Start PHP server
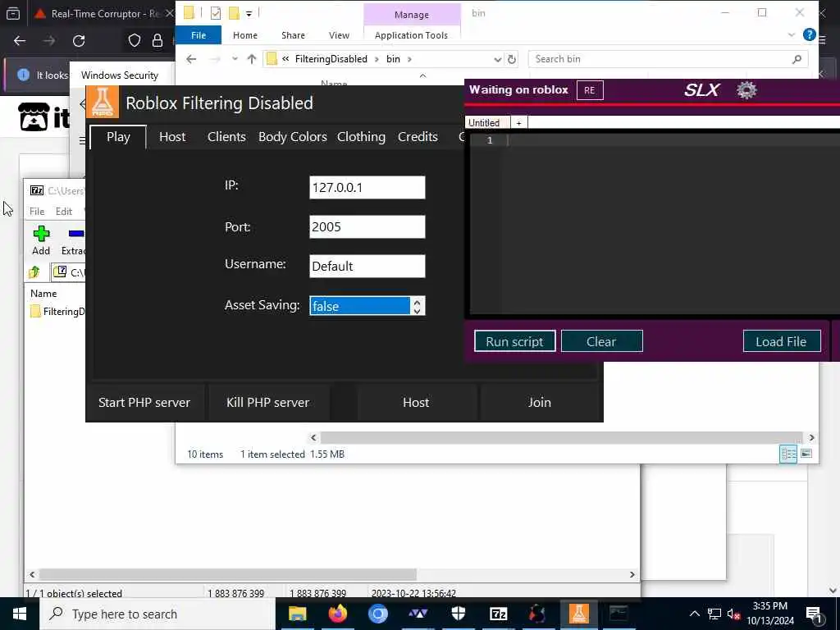 pyautogui.click(x=144, y=402)
